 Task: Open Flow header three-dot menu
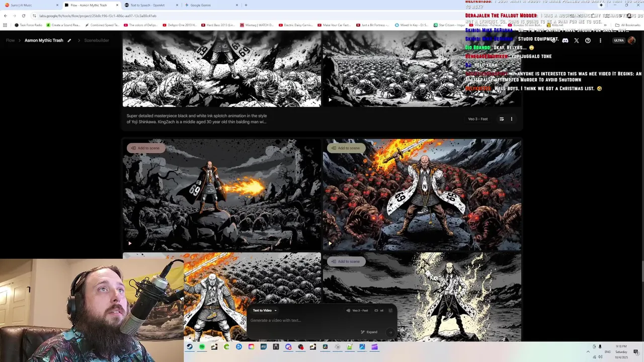point(600,40)
